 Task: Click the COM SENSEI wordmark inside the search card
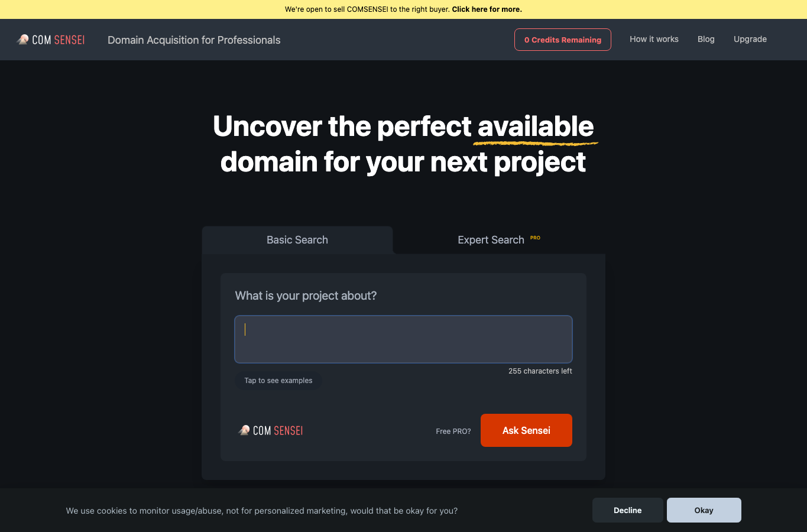pyautogui.click(x=278, y=431)
